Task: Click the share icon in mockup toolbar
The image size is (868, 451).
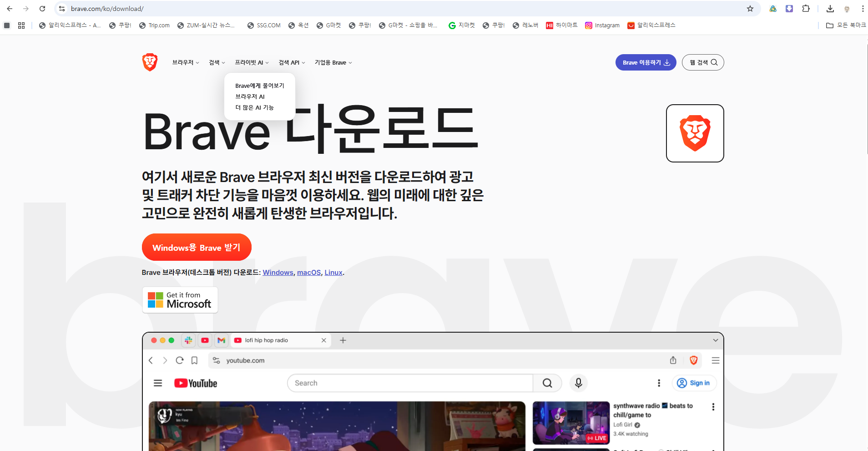Action: 673,360
